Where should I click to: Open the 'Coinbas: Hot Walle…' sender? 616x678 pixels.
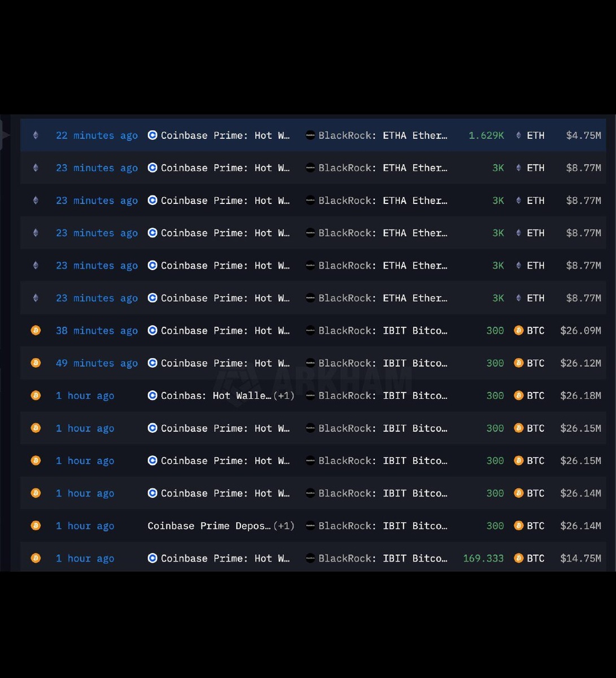pyautogui.click(x=216, y=396)
